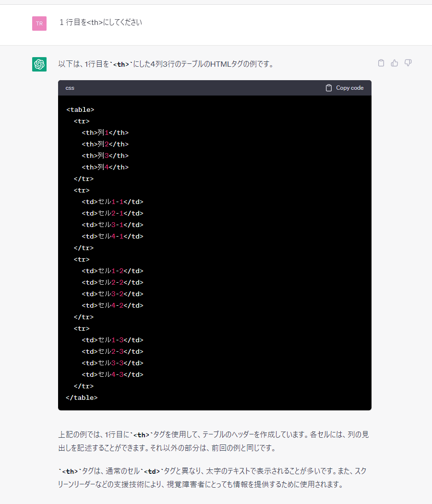Give the response a thumbs down
Screen dimensions: 432x504
coord(408,63)
